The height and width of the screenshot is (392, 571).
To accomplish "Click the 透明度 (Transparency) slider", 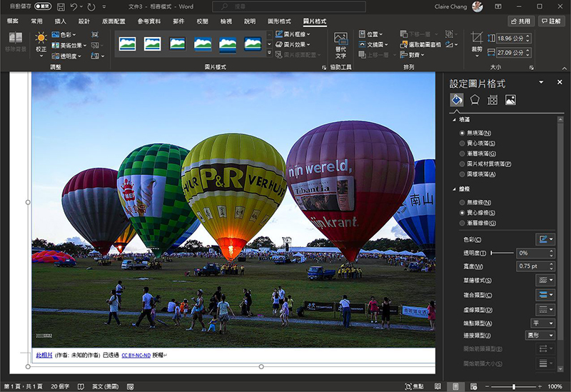I will point(501,253).
